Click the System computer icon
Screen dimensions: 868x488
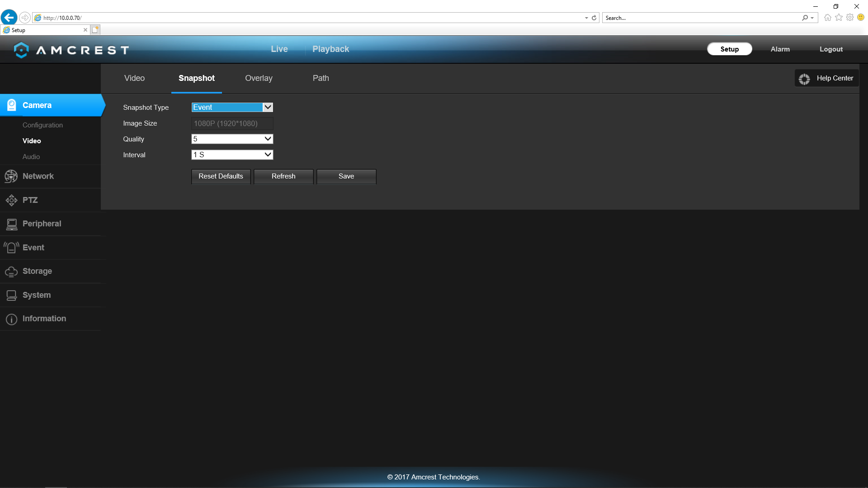(x=12, y=296)
